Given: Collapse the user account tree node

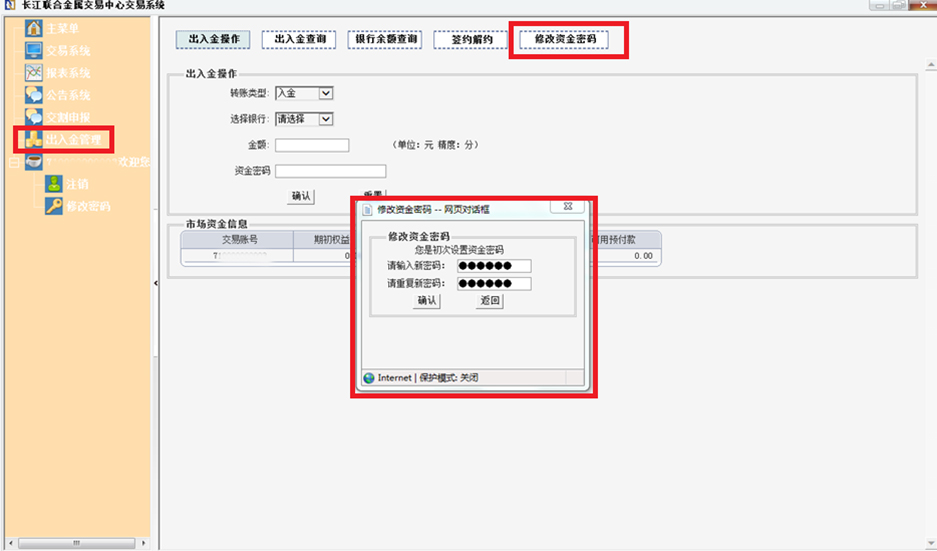Looking at the screenshot, I should click(12, 161).
